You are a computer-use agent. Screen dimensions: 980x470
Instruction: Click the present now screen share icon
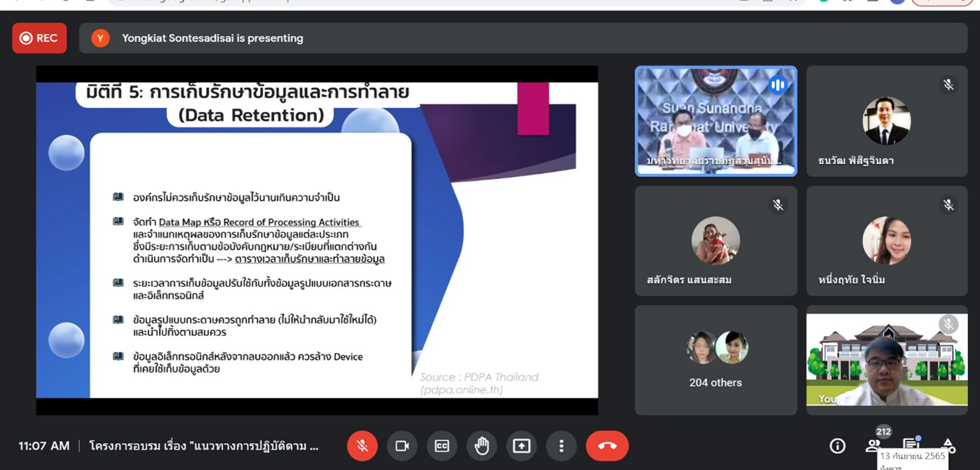coord(522,446)
